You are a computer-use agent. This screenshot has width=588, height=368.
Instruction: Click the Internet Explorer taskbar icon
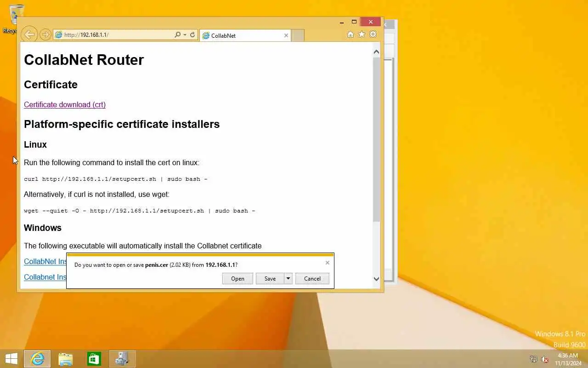tap(37, 359)
